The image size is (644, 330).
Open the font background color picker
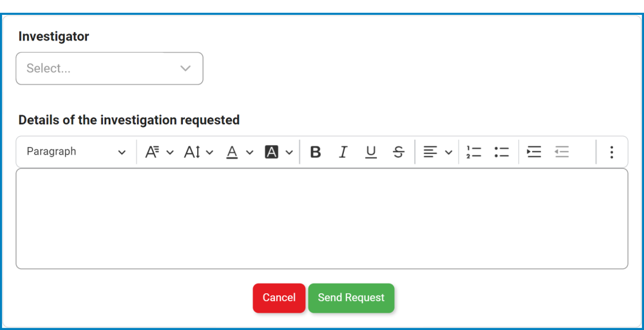click(x=279, y=152)
